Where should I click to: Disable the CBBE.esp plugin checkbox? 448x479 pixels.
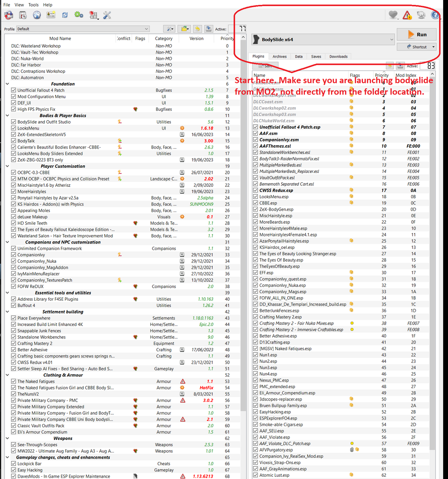(x=255, y=203)
